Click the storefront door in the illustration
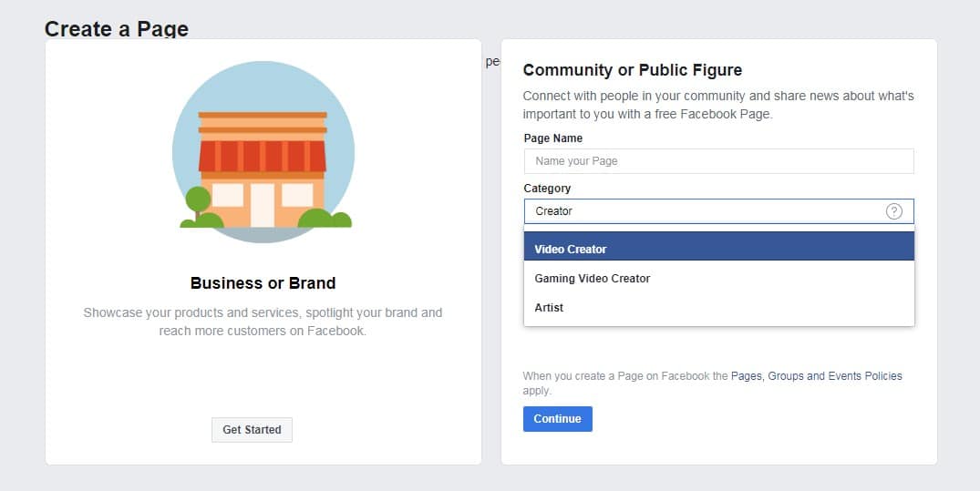The image size is (980, 491). point(263,204)
